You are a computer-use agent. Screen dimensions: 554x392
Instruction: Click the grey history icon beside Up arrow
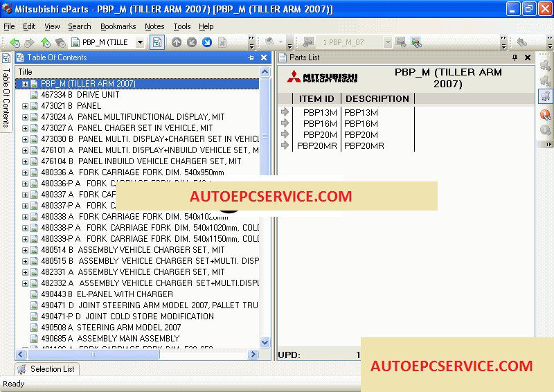click(x=60, y=43)
